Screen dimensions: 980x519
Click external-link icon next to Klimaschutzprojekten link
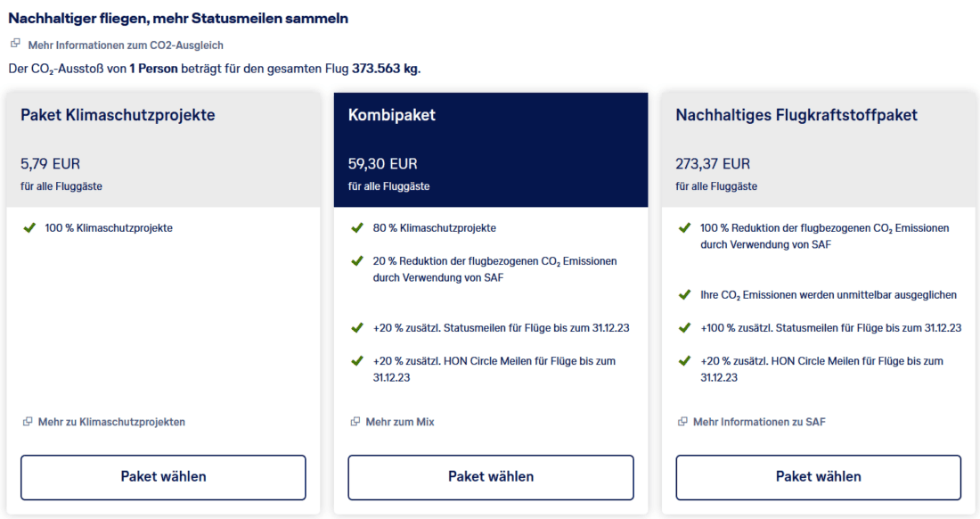[28, 422]
